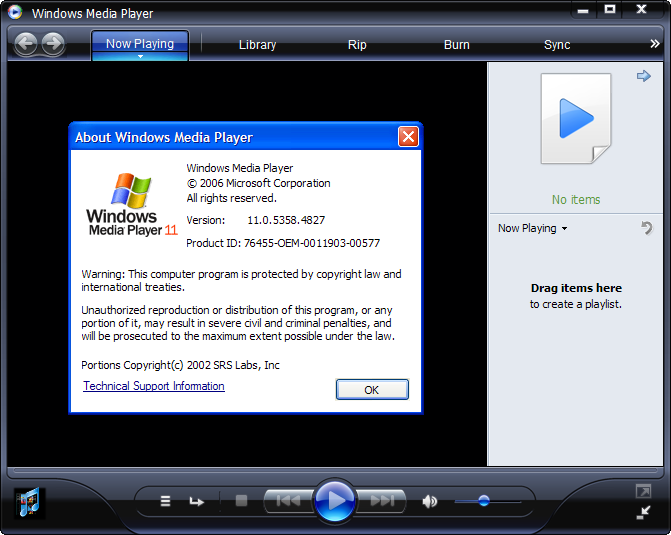This screenshot has width=671, height=535.
Task: Click the Product ID text
Action: click(283, 243)
